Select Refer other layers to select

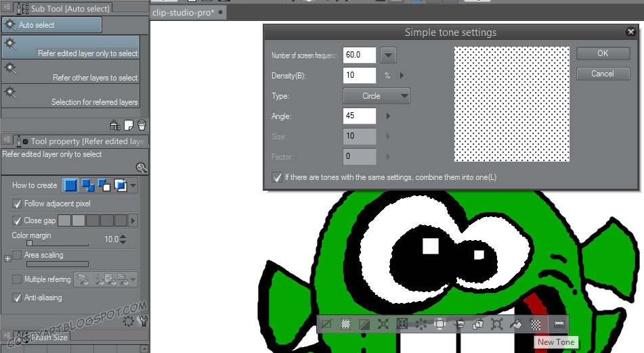[70, 71]
